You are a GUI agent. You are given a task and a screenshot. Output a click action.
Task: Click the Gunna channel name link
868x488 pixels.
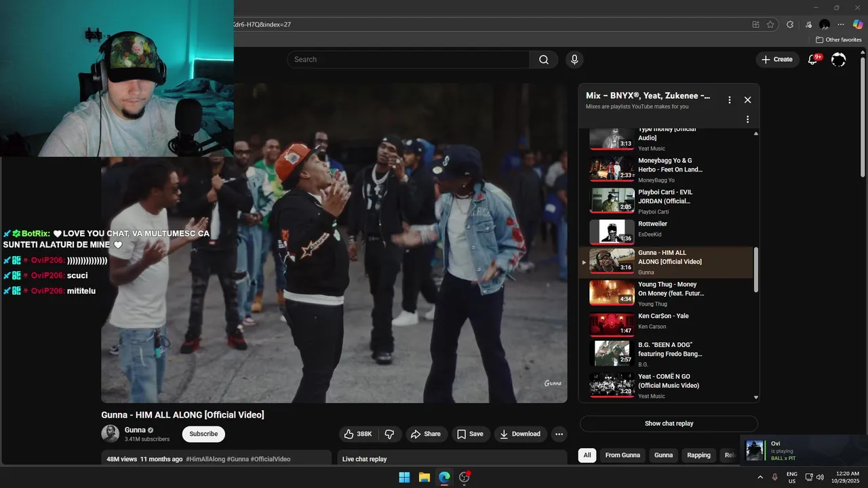[135, 430]
